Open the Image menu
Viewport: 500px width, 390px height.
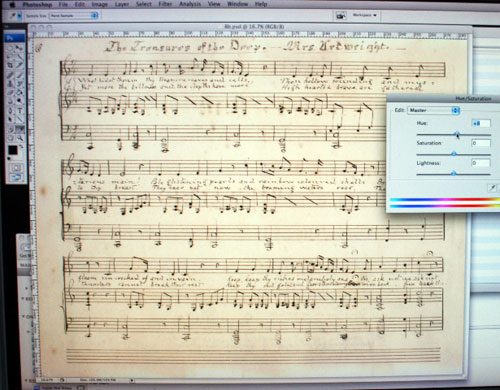click(99, 4)
